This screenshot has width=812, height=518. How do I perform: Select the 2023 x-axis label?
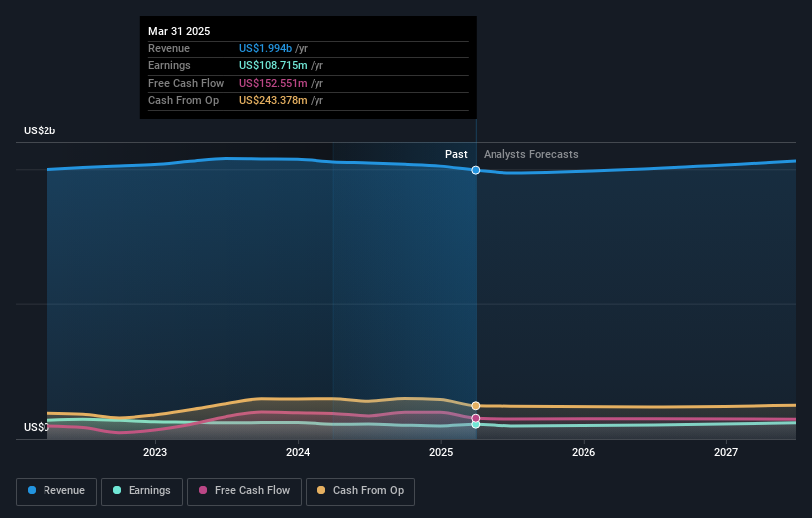click(x=155, y=452)
